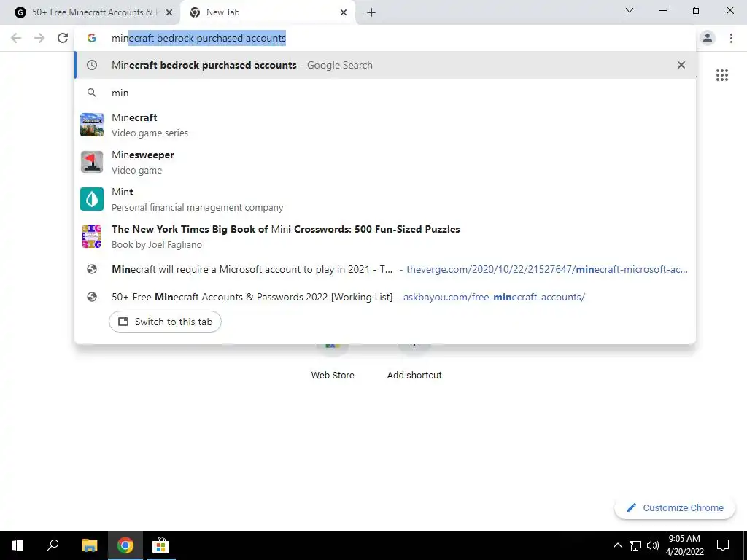Click the network tray icon
Screen dimensions: 747x560
(635, 545)
